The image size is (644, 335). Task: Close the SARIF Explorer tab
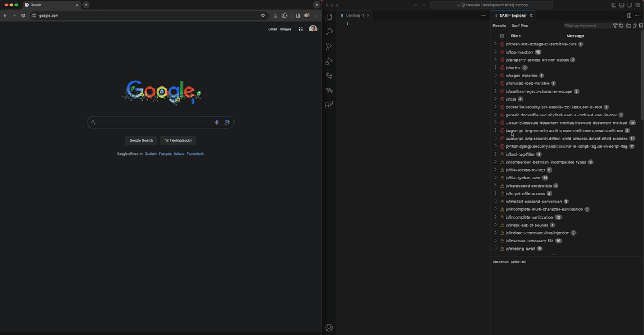click(531, 16)
